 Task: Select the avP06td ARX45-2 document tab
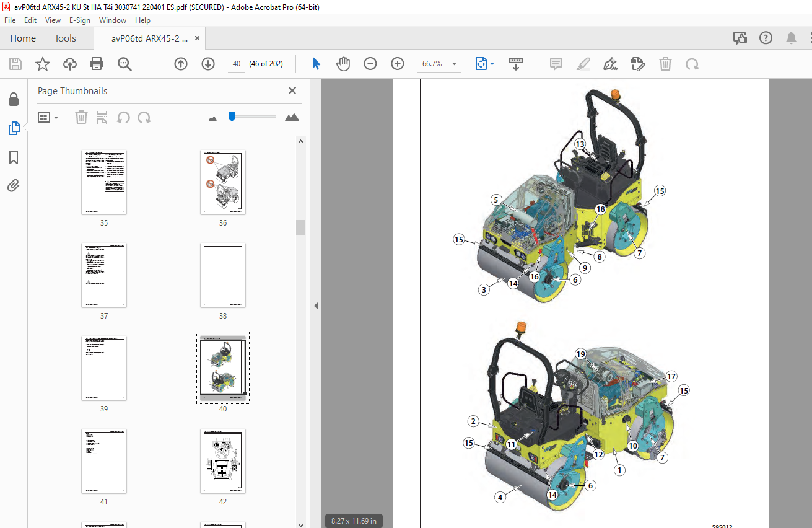point(149,38)
